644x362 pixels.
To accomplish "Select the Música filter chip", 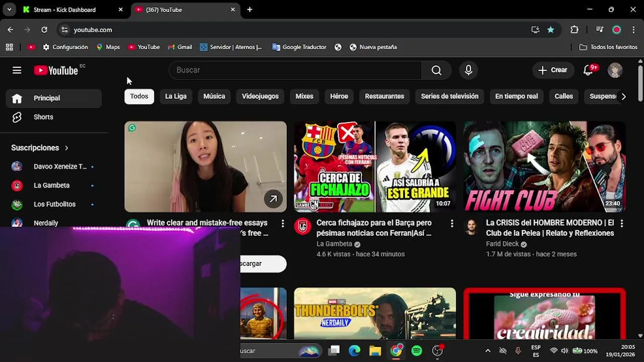I will click(214, 97).
